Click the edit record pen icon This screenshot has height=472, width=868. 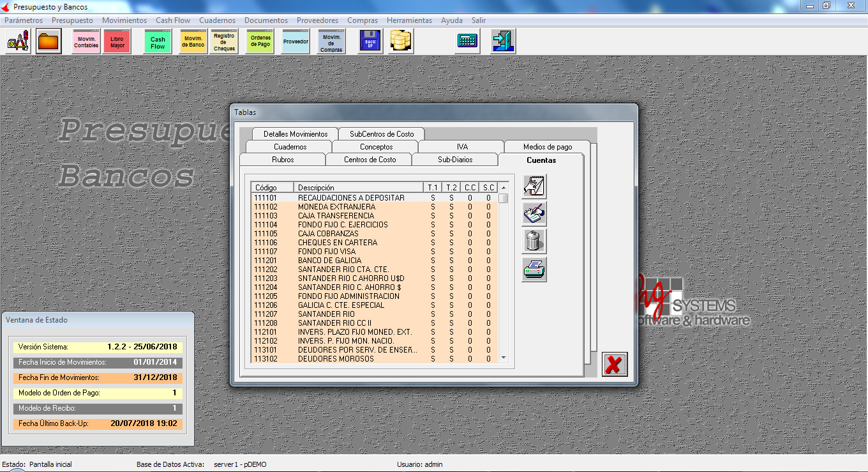[x=534, y=214]
